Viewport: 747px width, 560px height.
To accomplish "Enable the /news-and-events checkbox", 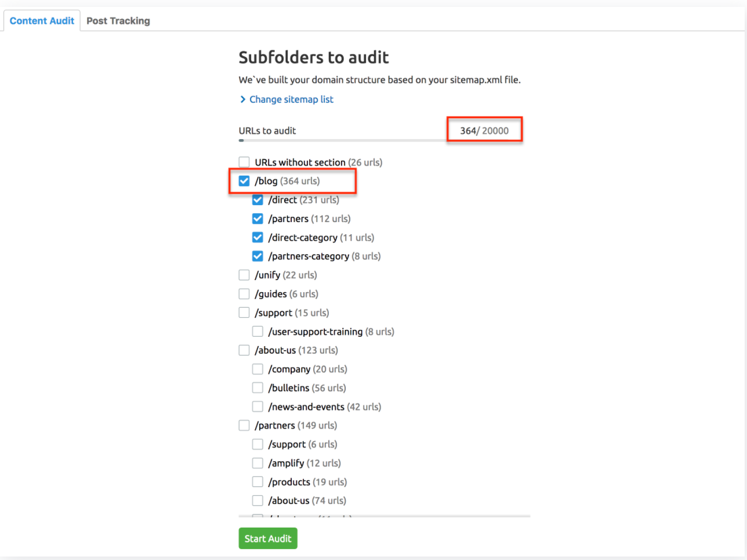I will click(x=258, y=406).
